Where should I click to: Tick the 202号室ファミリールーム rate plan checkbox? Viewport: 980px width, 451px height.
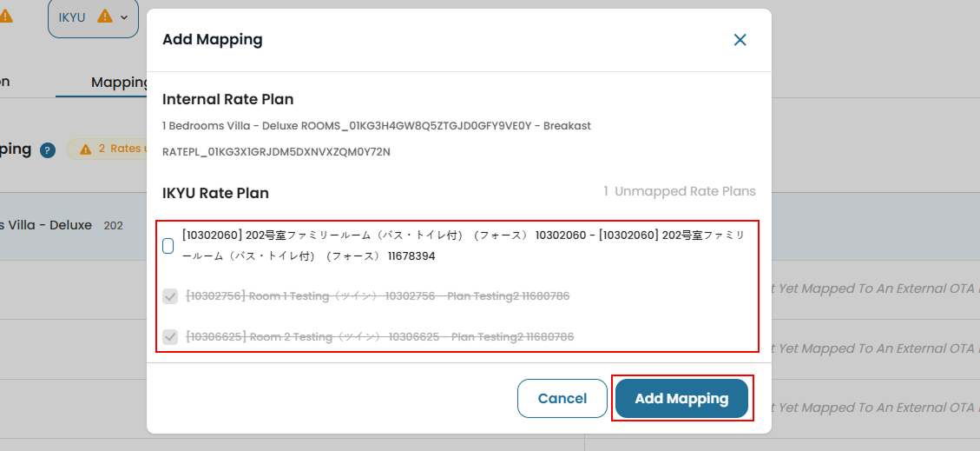168,246
